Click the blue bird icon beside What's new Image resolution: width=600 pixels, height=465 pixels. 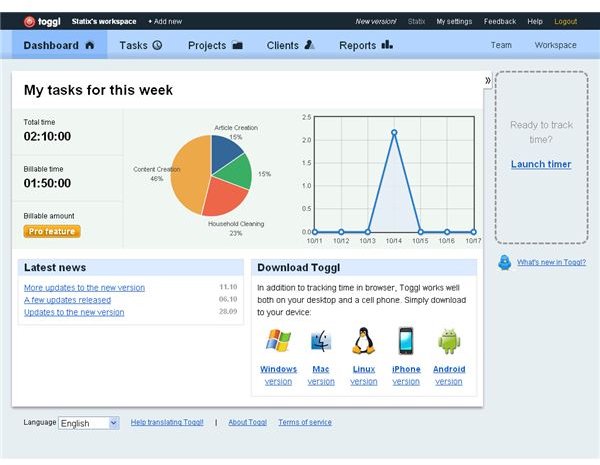tap(505, 263)
